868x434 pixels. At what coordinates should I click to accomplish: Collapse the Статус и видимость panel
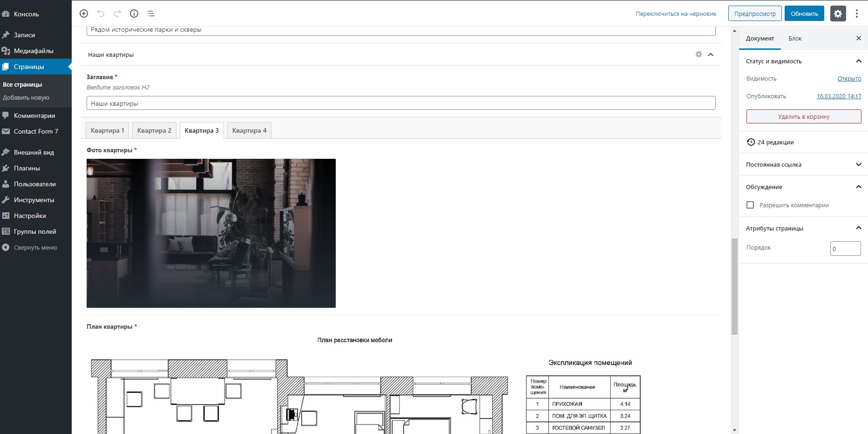pyautogui.click(x=859, y=61)
